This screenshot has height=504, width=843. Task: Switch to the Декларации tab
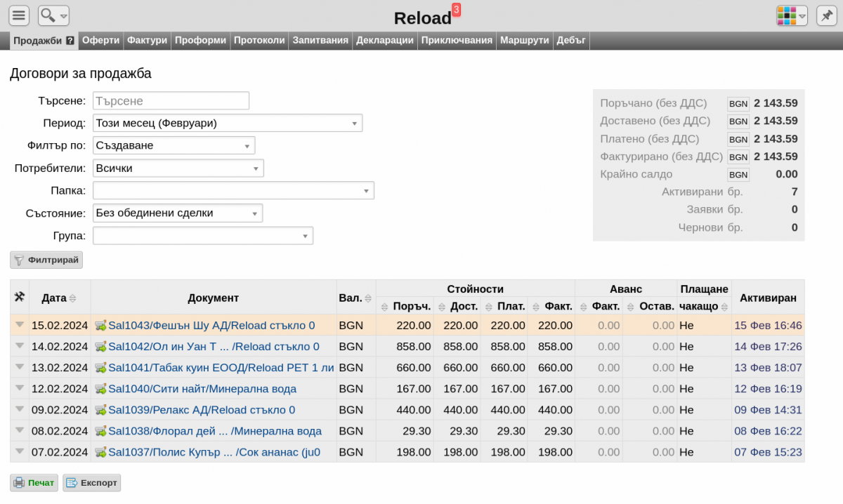click(x=385, y=41)
